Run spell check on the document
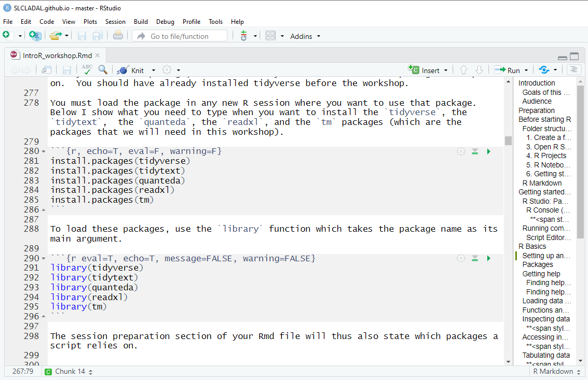This screenshot has width=588, height=380. (87, 70)
